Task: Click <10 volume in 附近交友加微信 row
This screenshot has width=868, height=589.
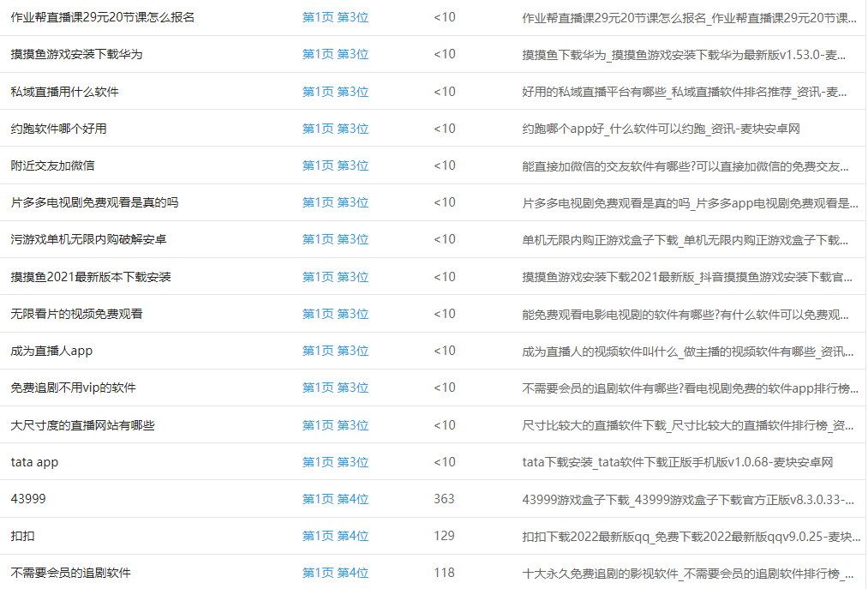Action: click(x=445, y=165)
